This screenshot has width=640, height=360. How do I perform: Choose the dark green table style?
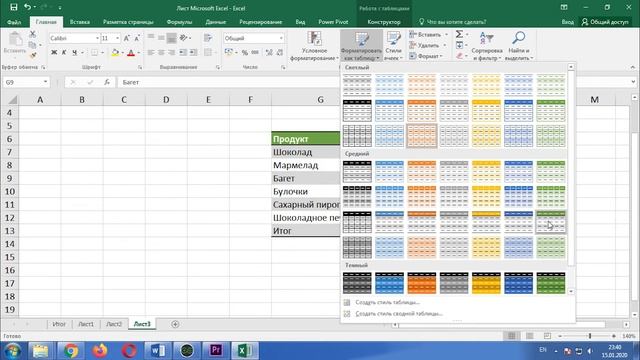(x=551, y=283)
